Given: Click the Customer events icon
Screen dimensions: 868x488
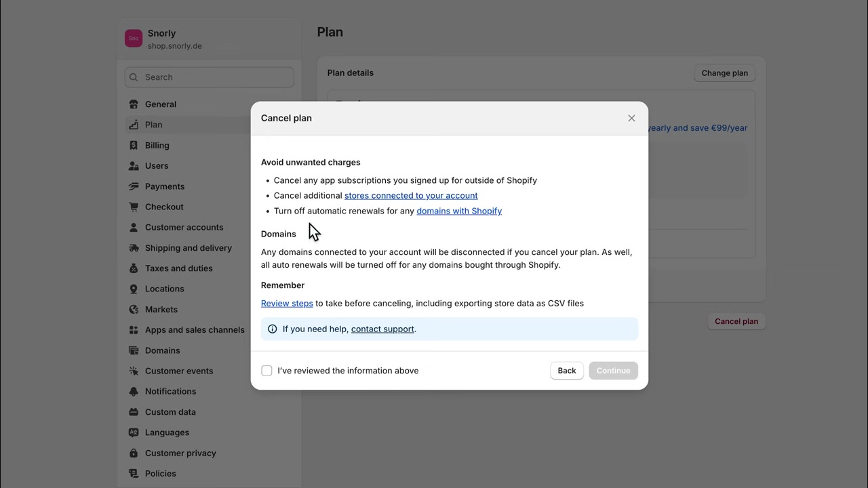Looking at the screenshot, I should click(x=134, y=371).
